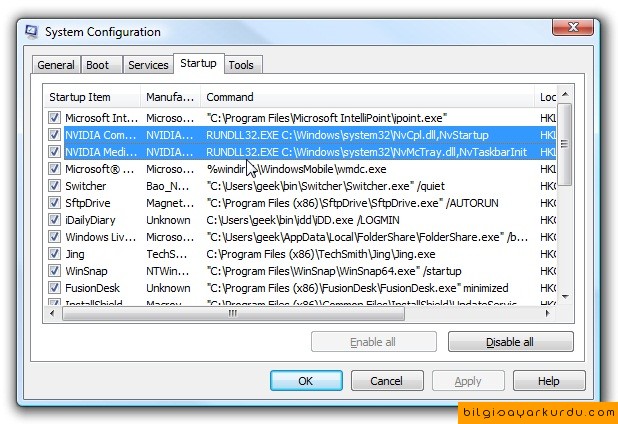Click the horizontal scrollbar right arrow
Image resolution: width=618 pixels, height=424 pixels.
click(x=548, y=314)
